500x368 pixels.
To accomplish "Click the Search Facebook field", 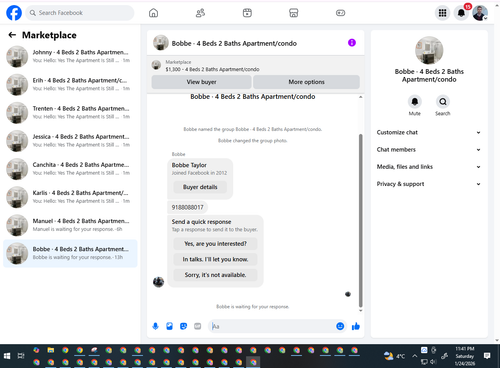I will (80, 13).
